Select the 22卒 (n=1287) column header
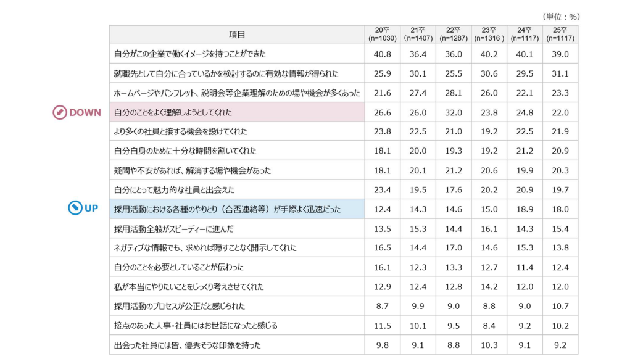Viewport: 622px width, 364px height. [x=454, y=35]
